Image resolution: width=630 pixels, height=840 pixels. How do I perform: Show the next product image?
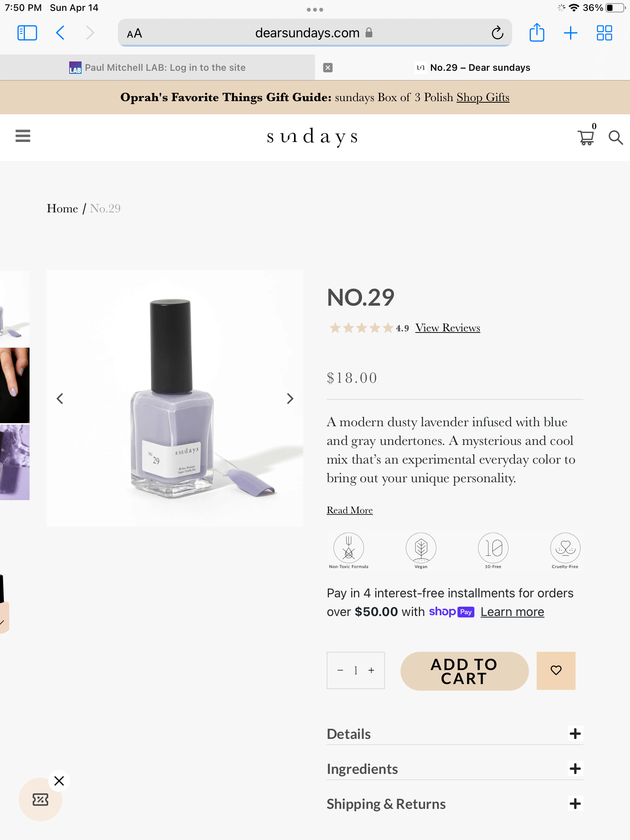pos(290,399)
